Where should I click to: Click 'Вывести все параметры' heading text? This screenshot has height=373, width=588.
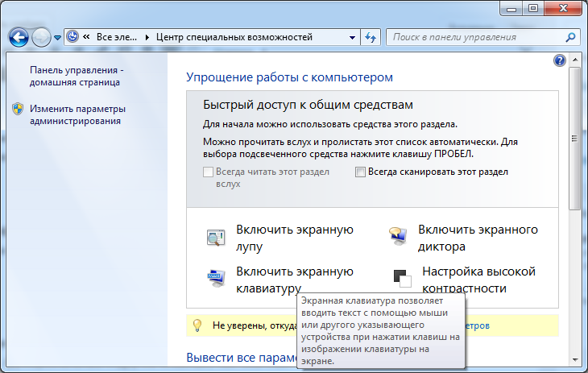(242, 357)
